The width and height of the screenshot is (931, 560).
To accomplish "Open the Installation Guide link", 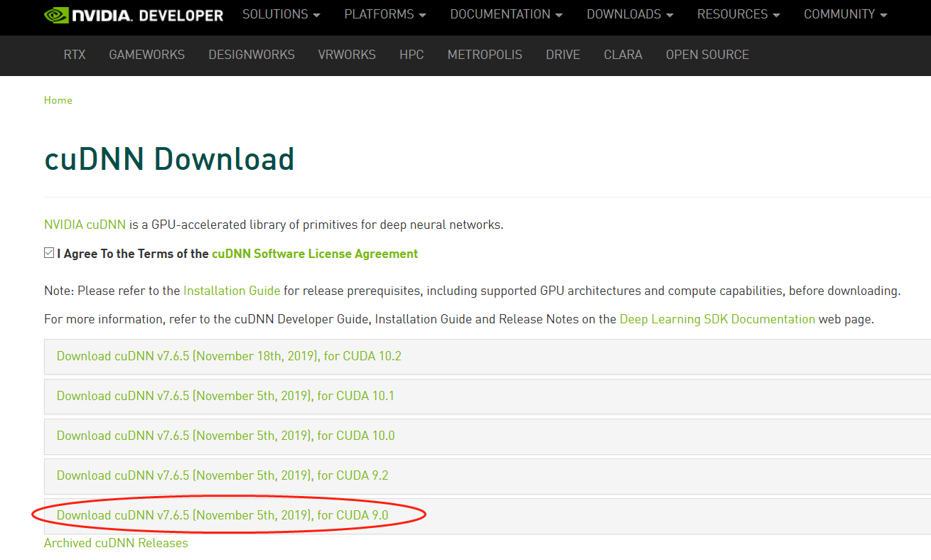I will [x=232, y=291].
